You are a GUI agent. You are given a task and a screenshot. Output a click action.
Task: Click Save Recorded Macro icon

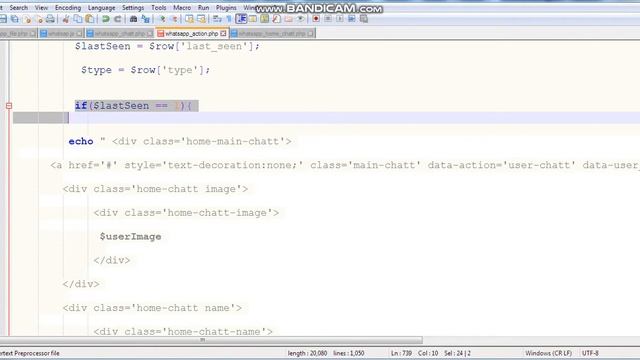(364, 19)
